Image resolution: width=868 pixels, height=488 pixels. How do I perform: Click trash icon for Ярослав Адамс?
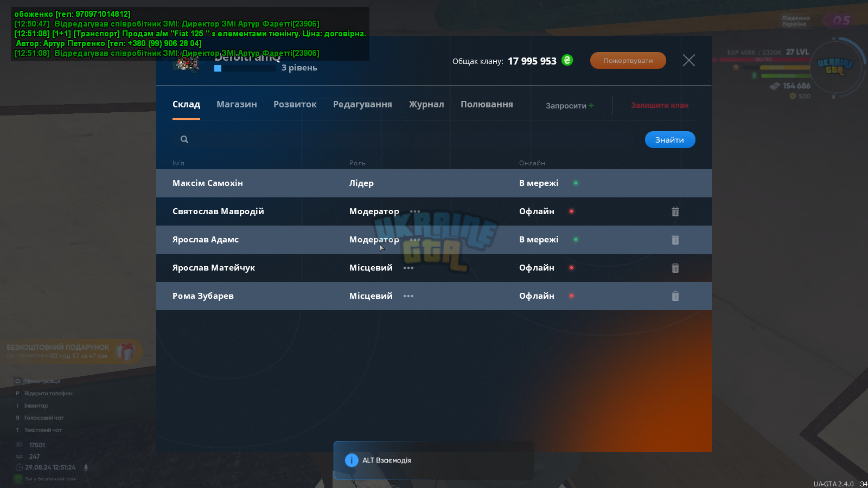(x=675, y=240)
